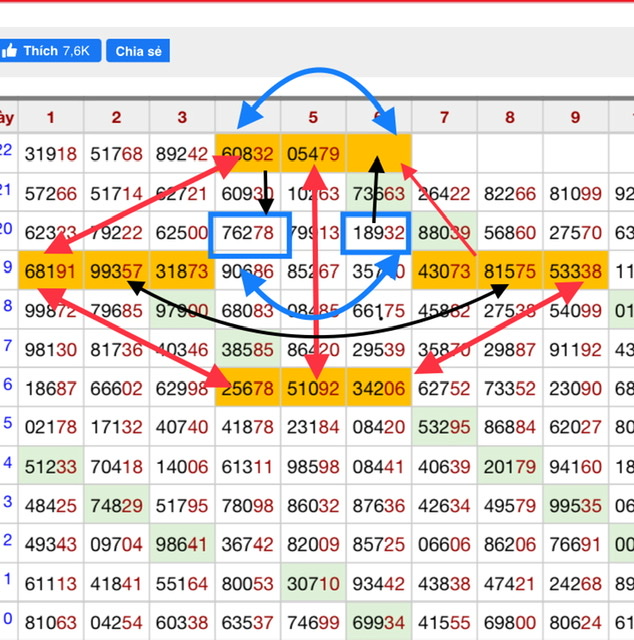634x640 pixels.
Task: Click the orange highlighted cell 68191
Action: coord(50,272)
